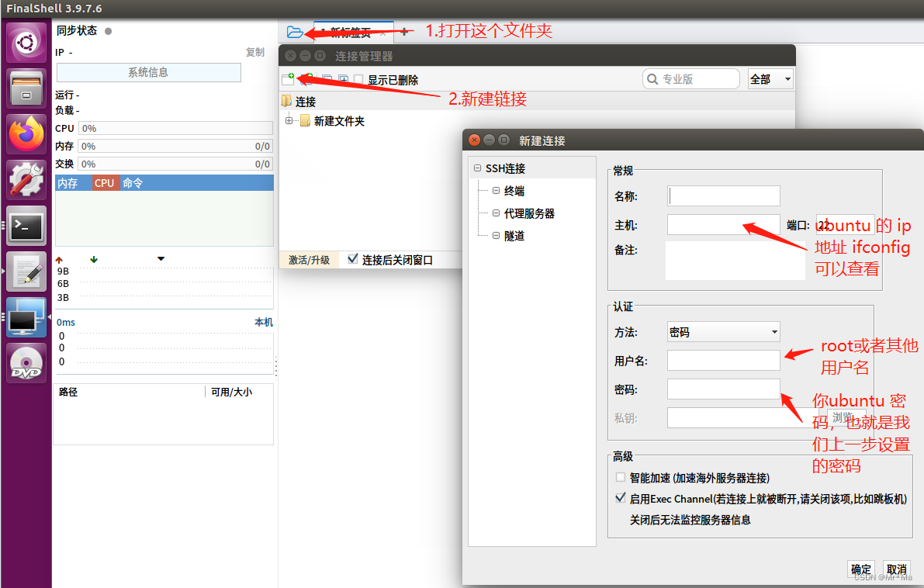924x588 pixels.
Task: Click the FinalShell monitor icon in dock
Action: pyautogui.click(x=26, y=317)
